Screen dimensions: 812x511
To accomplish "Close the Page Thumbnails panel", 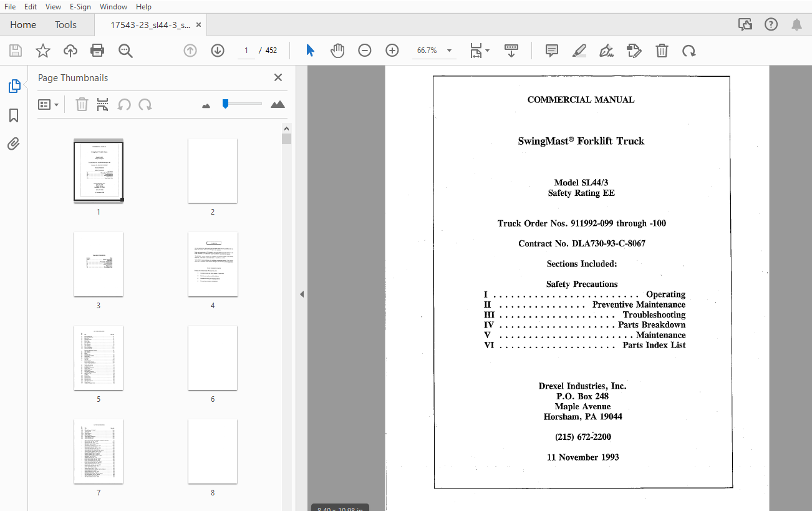I will 278,77.
